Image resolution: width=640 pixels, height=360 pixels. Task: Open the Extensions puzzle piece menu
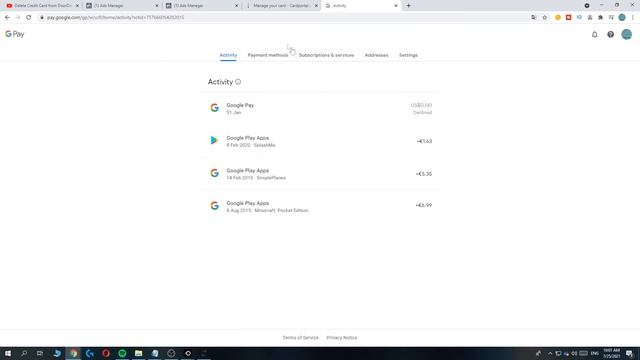(600, 18)
